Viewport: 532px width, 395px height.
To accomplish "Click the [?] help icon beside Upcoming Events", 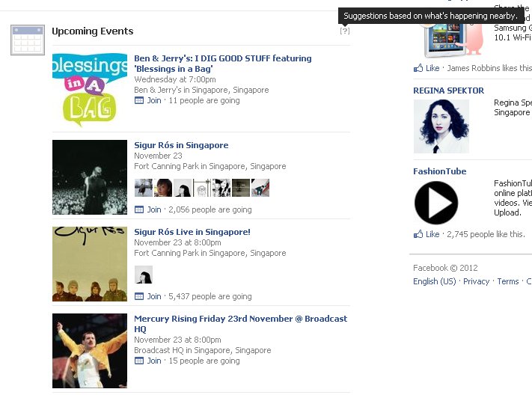I will click(x=345, y=31).
